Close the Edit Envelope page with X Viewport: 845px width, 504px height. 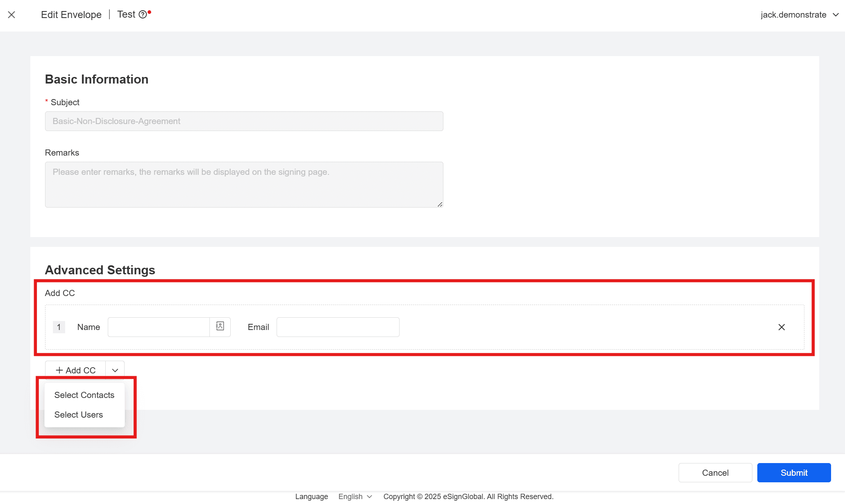(11, 15)
